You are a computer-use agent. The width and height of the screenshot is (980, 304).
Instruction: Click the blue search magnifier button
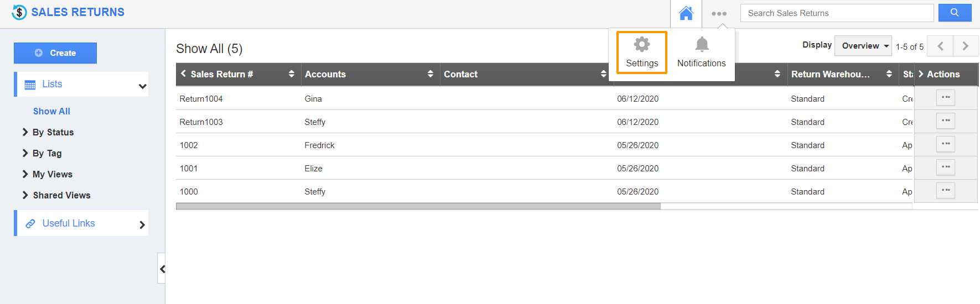coord(955,13)
